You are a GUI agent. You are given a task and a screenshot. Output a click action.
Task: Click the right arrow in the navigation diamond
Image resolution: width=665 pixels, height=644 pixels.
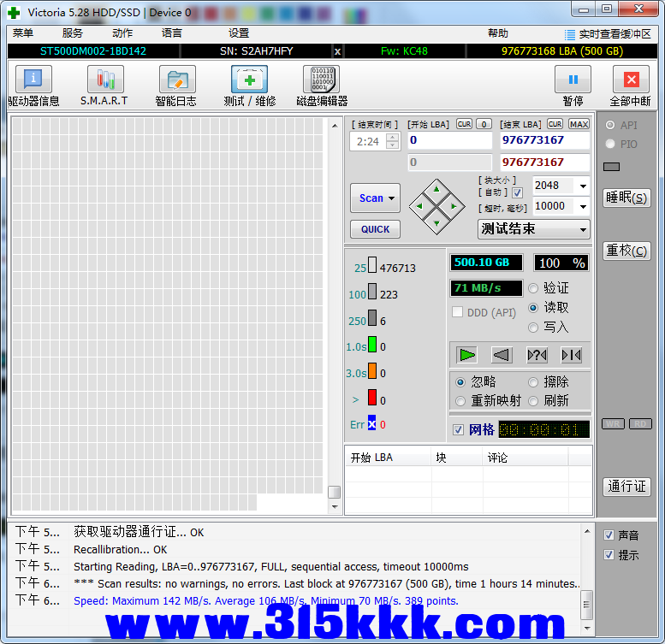pyautogui.click(x=454, y=206)
